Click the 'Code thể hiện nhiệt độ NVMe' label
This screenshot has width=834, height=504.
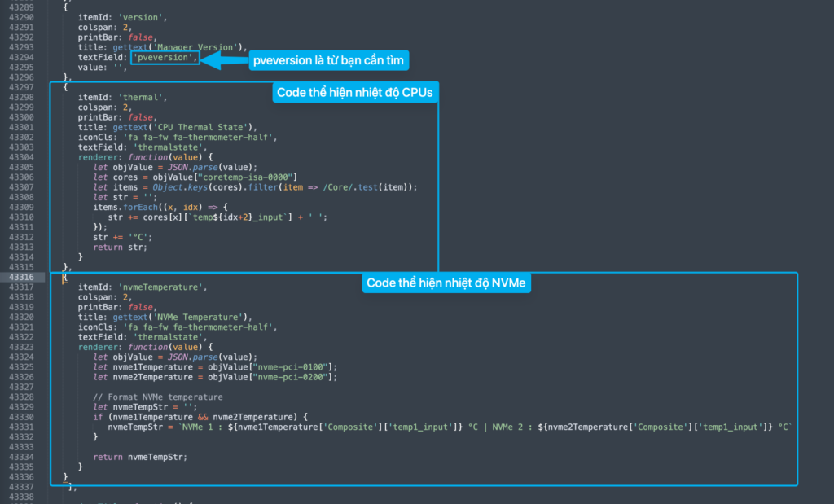point(447,283)
